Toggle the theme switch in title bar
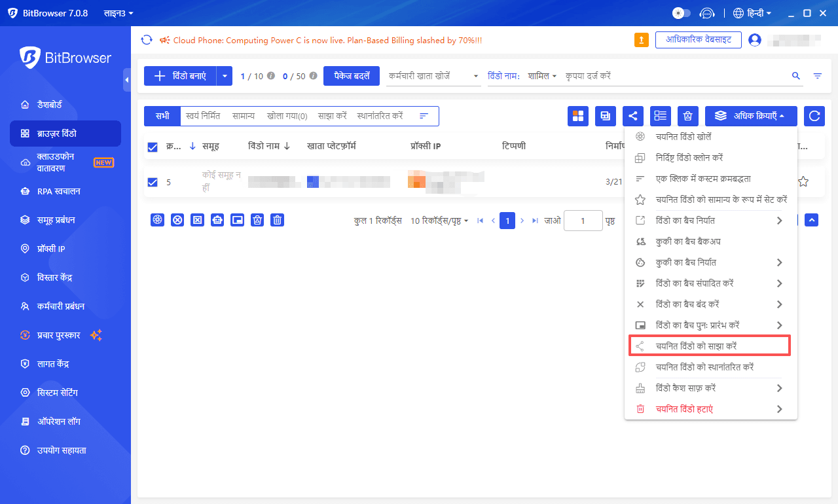This screenshot has height=504, width=838. point(682,13)
